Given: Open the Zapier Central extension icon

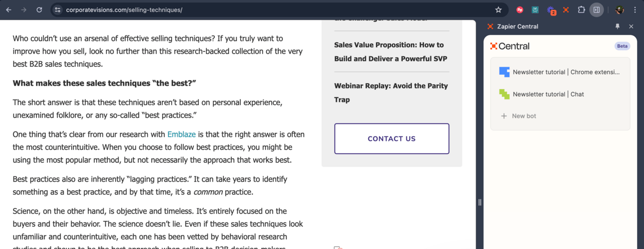Looking at the screenshot, I should (x=566, y=9).
